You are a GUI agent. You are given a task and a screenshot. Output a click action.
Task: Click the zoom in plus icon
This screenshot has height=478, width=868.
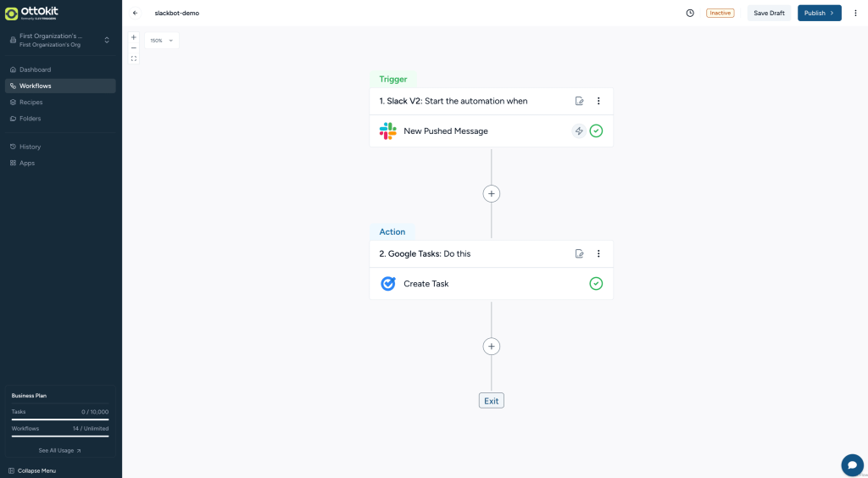[134, 37]
